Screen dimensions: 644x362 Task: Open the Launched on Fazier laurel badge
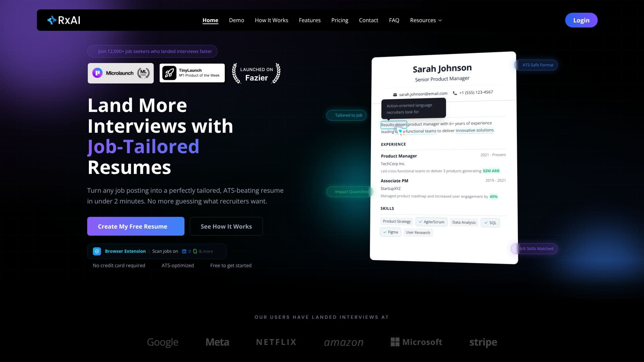256,73
